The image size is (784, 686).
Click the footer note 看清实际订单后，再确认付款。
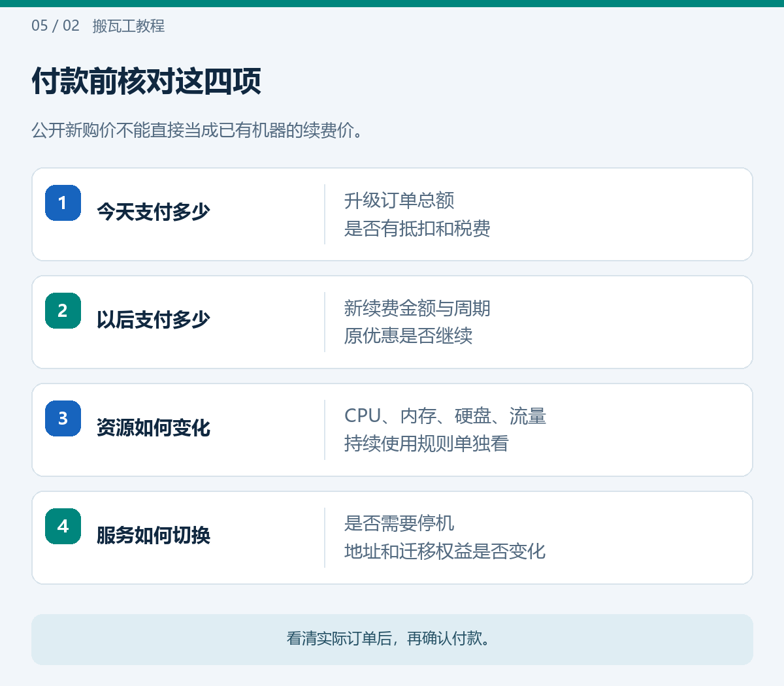(x=389, y=638)
